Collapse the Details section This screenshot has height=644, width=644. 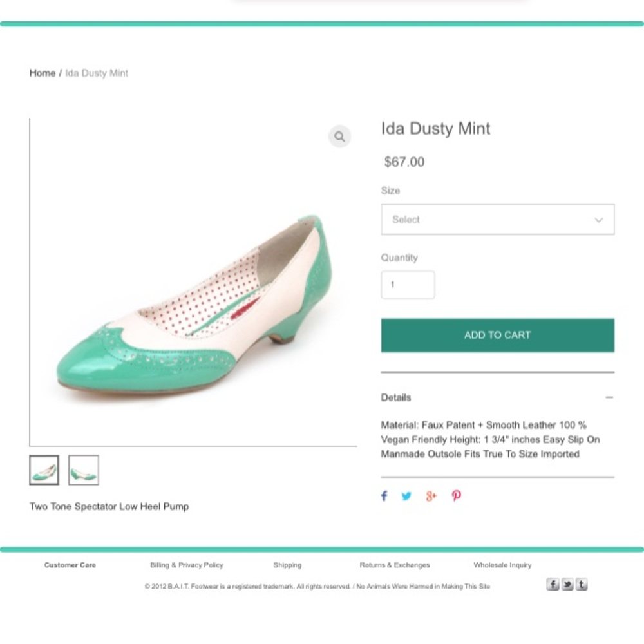(610, 397)
